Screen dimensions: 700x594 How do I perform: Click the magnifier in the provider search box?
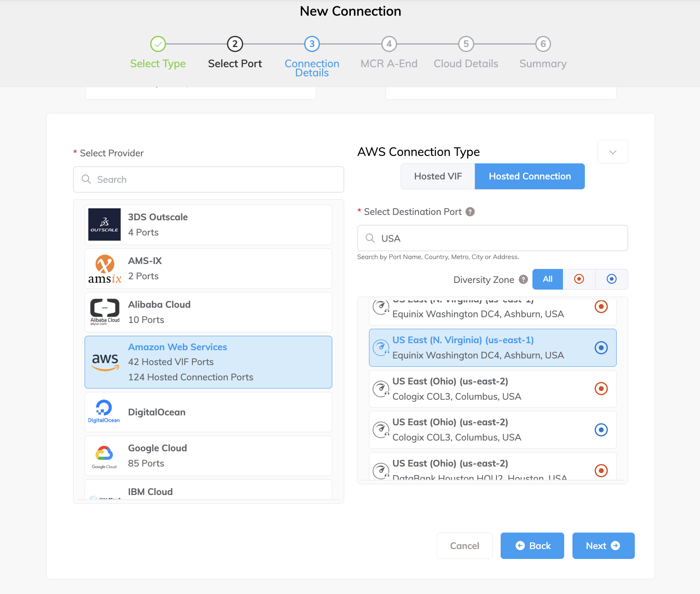tap(86, 179)
